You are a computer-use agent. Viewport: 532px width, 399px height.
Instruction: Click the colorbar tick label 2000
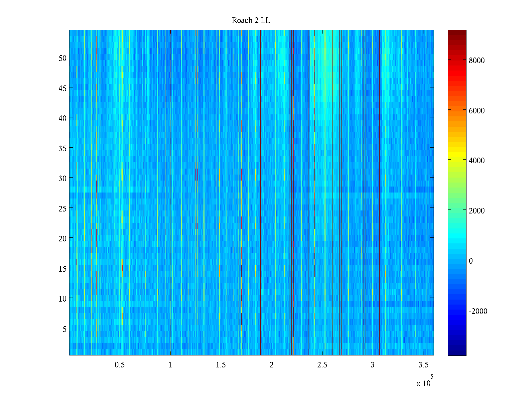coord(476,211)
